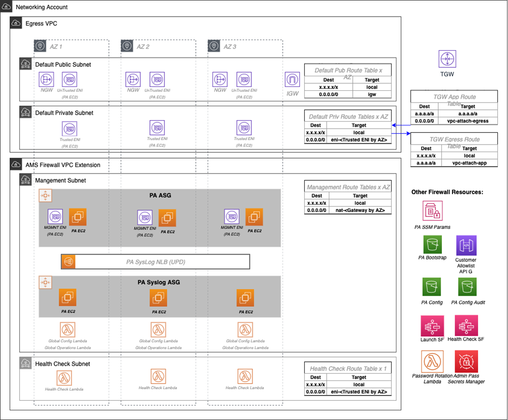Click the UnTrusted ENI icon in AZ 2
This screenshot has width=508, height=420.
tap(157, 79)
